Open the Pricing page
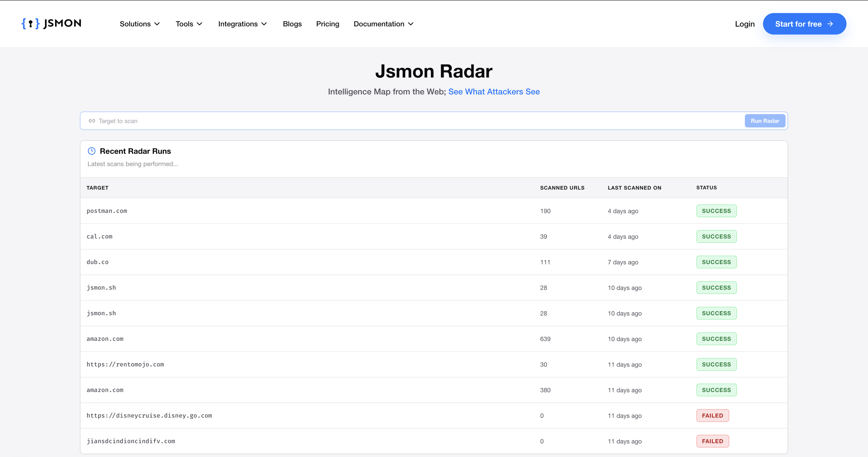Image resolution: width=868 pixels, height=457 pixels. (x=327, y=24)
